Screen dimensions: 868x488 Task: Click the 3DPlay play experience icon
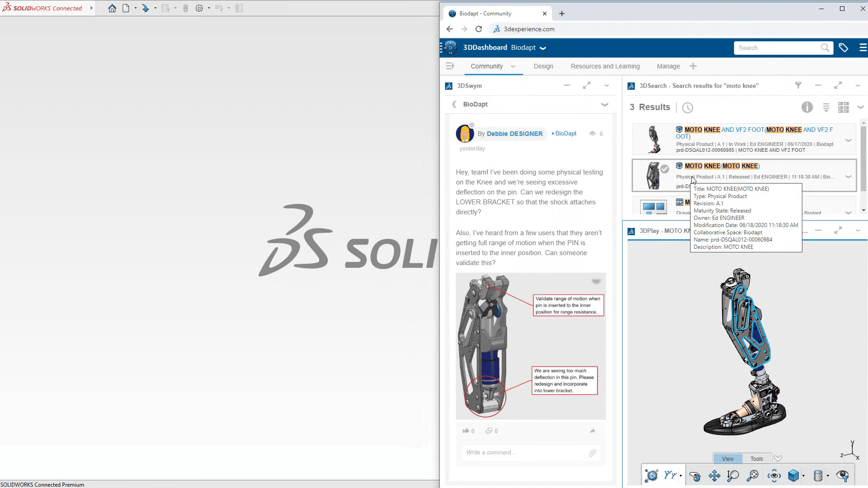pos(651,475)
